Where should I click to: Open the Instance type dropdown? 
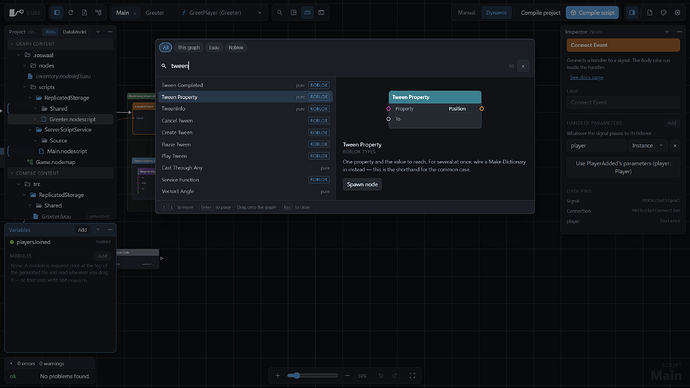pos(647,146)
